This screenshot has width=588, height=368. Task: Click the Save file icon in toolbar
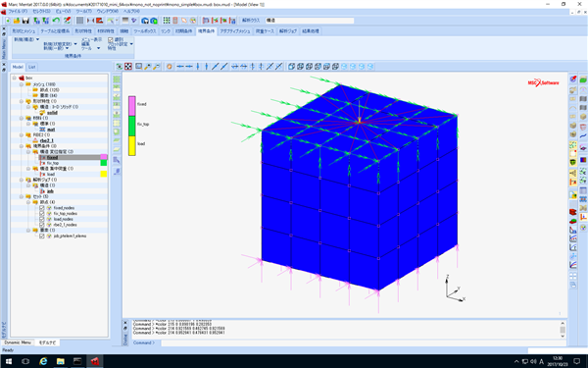(25, 21)
